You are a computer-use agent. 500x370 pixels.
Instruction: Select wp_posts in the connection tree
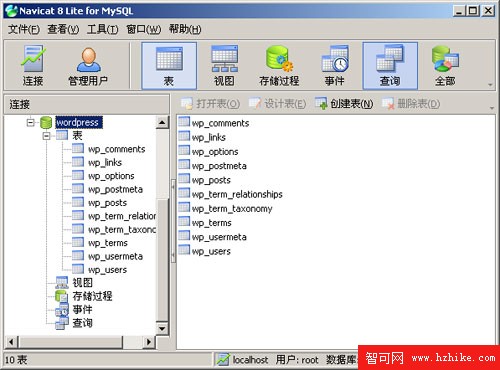click(x=107, y=203)
